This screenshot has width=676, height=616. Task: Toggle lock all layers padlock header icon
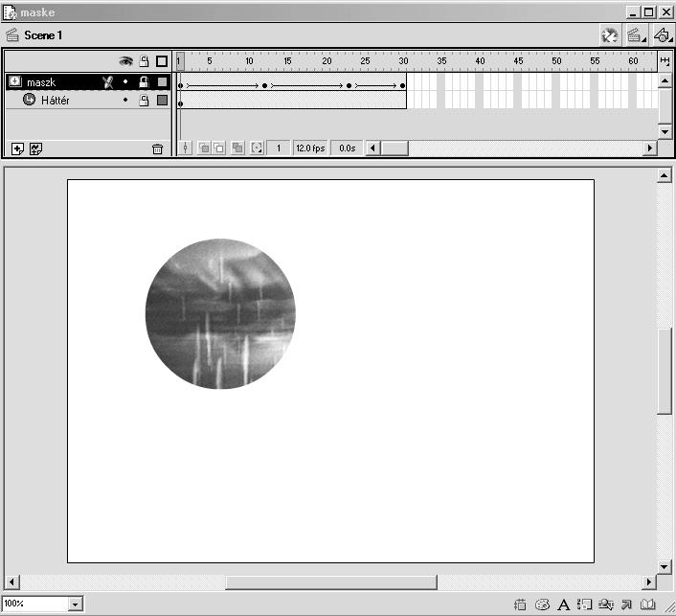[144, 61]
